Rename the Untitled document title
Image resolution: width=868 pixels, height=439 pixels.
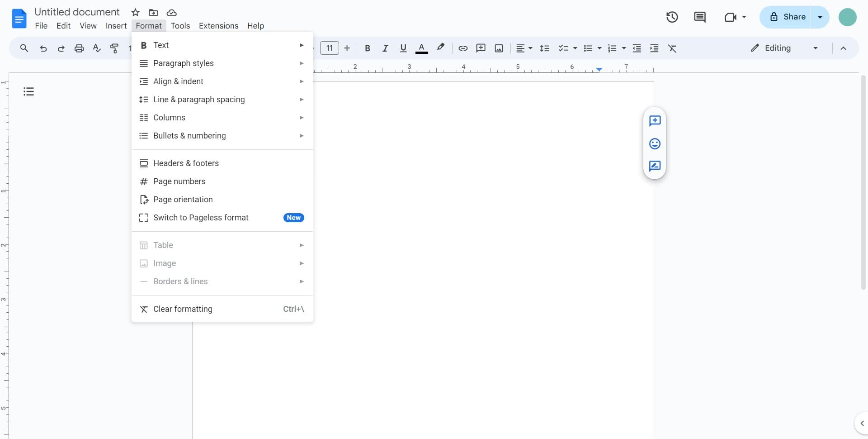[77, 12]
